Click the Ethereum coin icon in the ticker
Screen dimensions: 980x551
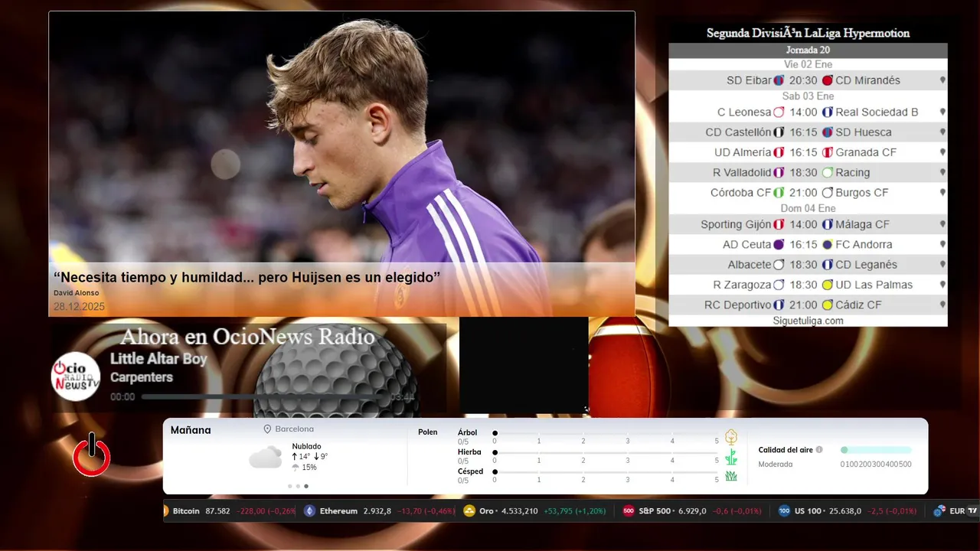[x=309, y=510]
